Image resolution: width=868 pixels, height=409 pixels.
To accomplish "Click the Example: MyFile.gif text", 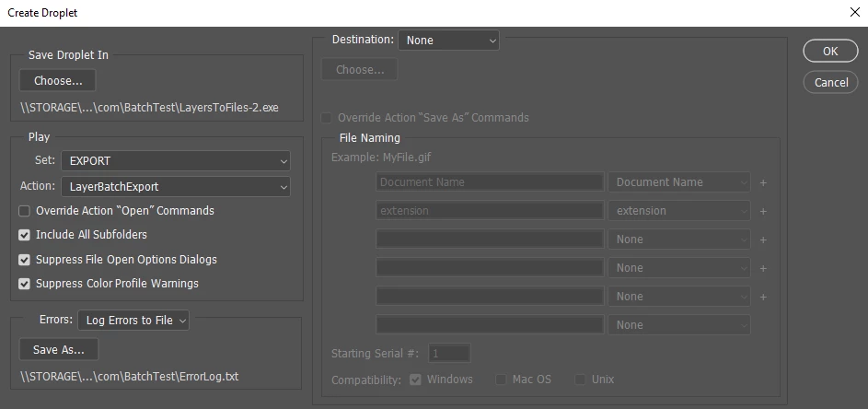I will (x=381, y=158).
